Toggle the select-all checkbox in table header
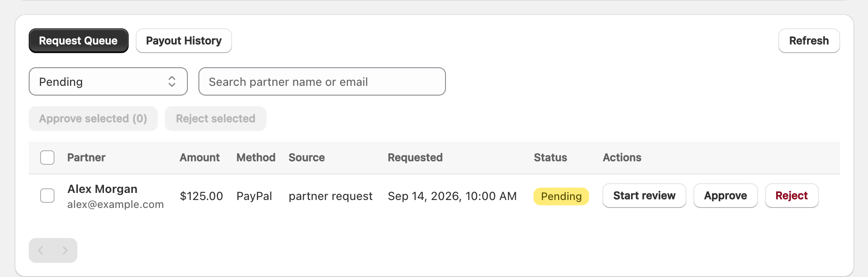The width and height of the screenshot is (868, 277). 47,158
